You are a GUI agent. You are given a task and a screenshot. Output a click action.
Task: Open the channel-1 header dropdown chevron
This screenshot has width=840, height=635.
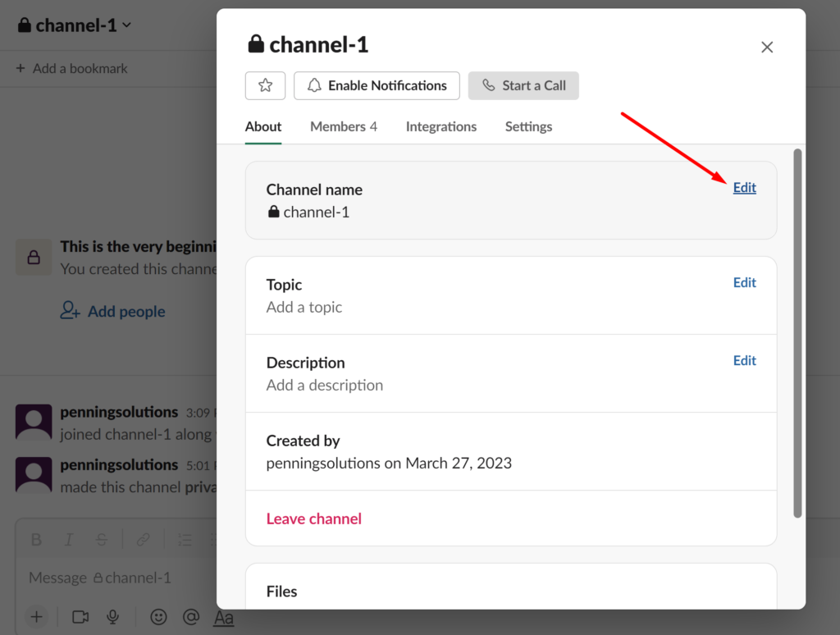coord(126,25)
